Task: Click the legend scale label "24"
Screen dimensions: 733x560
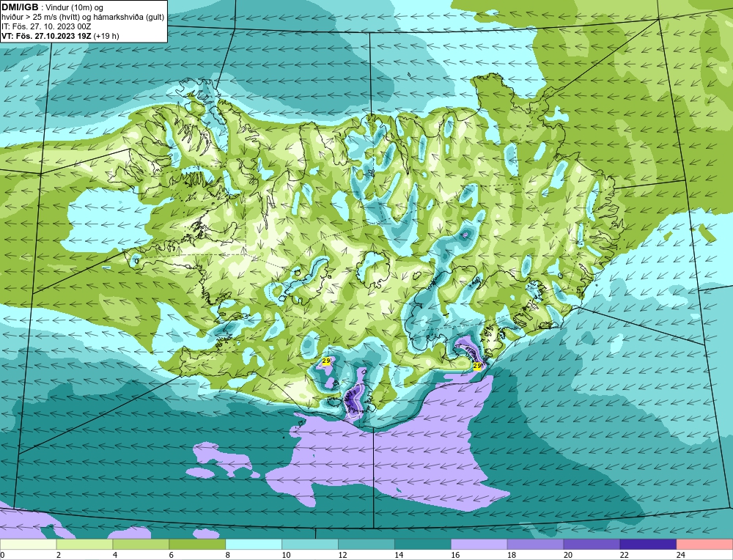Action: click(681, 555)
